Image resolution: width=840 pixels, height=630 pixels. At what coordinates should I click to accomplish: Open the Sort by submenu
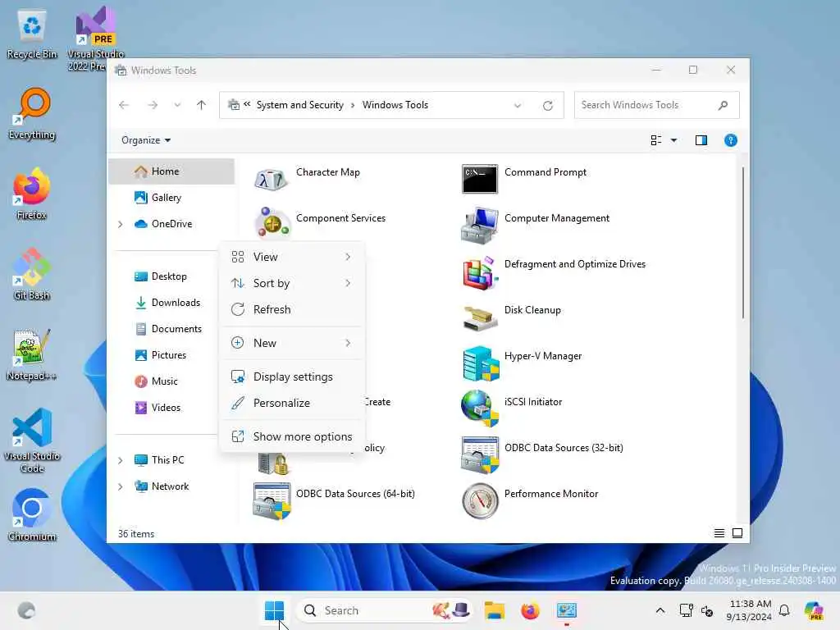[292, 283]
